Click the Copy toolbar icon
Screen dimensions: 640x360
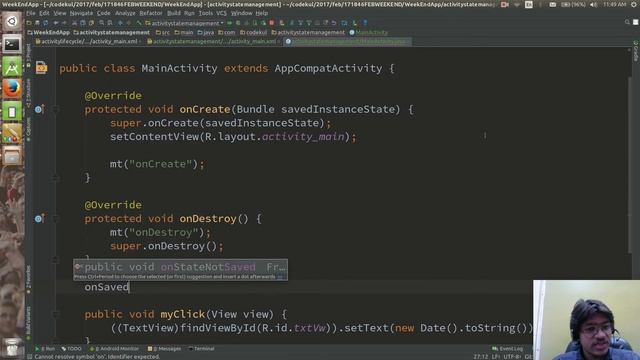(83, 23)
